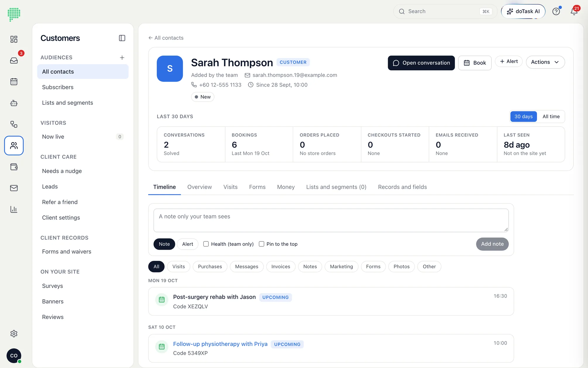
Task: Select the 30 days range toggle
Action: pyautogui.click(x=523, y=117)
